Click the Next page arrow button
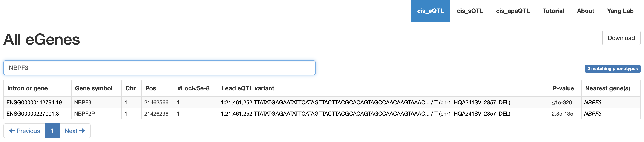The height and width of the screenshot is (142, 644). coord(75,131)
